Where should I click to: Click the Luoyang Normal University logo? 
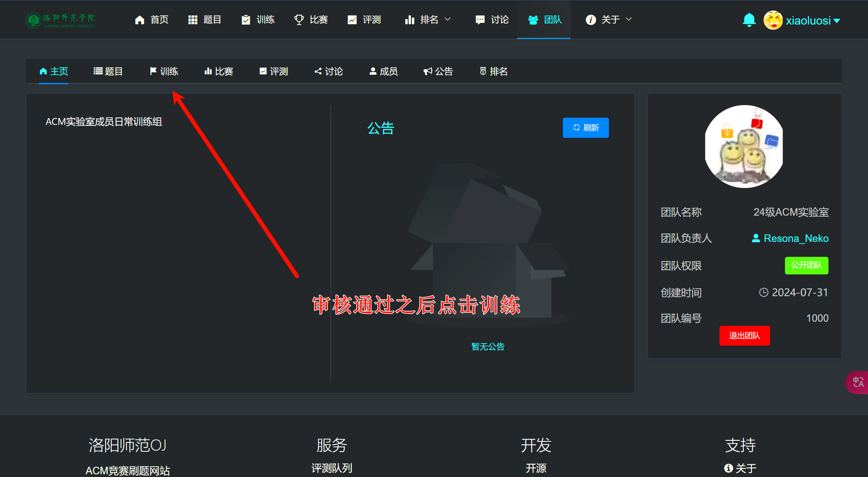click(61, 20)
